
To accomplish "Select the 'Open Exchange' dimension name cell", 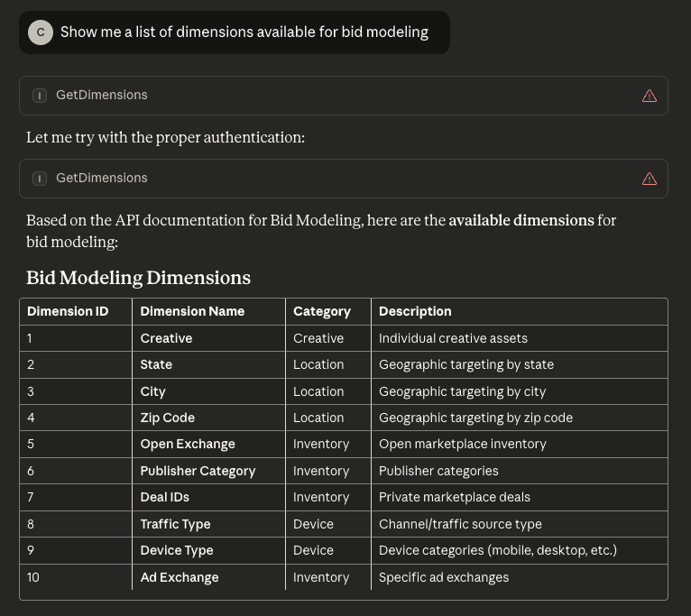I will (209, 444).
